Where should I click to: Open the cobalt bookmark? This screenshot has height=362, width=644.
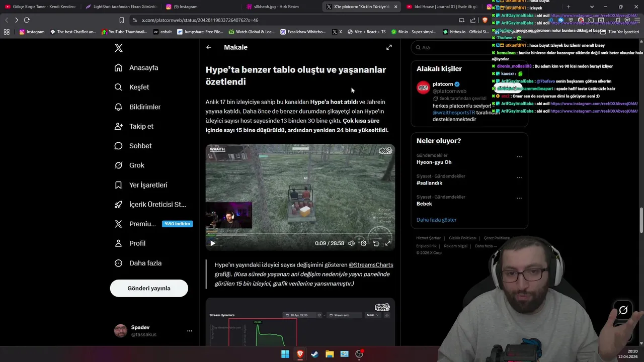click(x=163, y=32)
